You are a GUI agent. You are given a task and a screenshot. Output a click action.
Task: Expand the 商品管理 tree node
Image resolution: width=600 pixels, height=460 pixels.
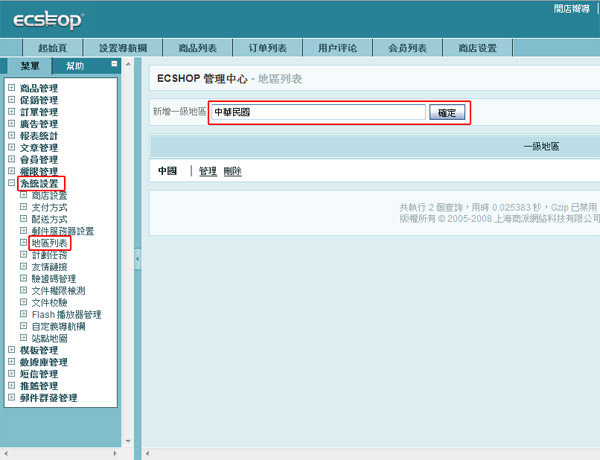11,88
